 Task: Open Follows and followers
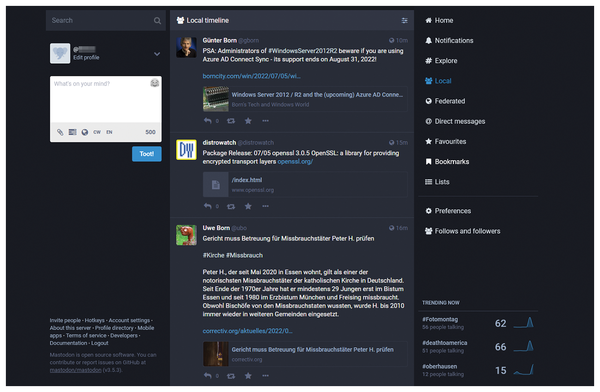pos(463,231)
